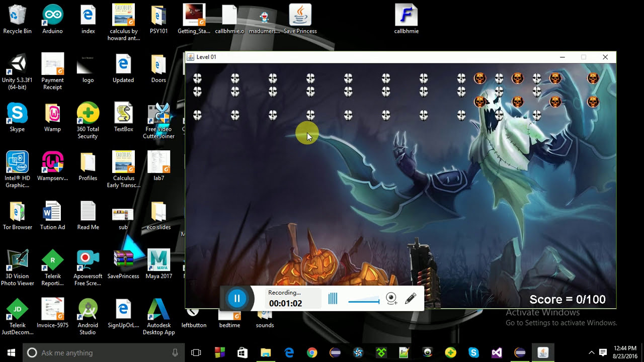Click the recorder volume level slider

(364, 301)
